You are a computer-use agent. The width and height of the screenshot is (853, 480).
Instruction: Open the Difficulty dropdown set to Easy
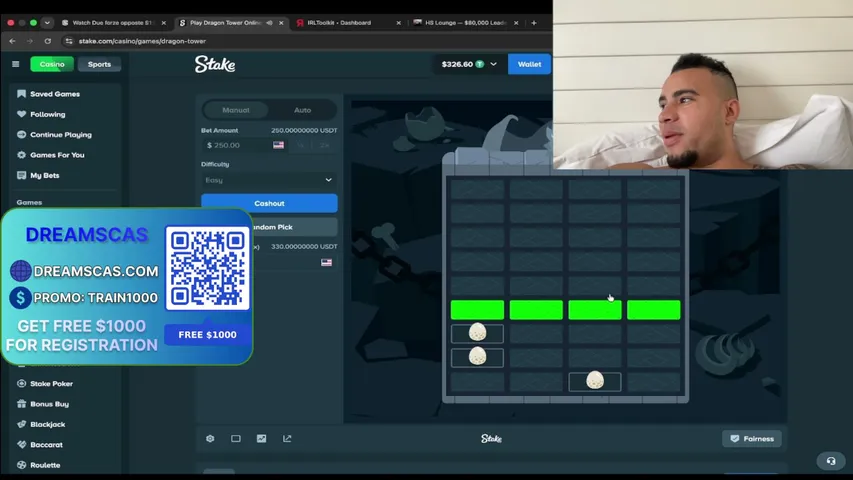coord(269,180)
